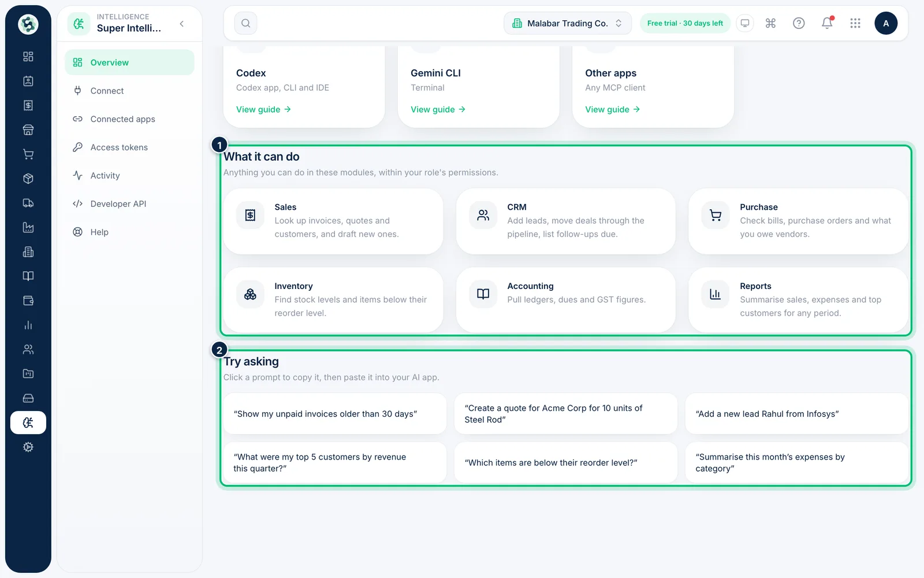
Task: Click the Reports module card
Action: coord(798,299)
